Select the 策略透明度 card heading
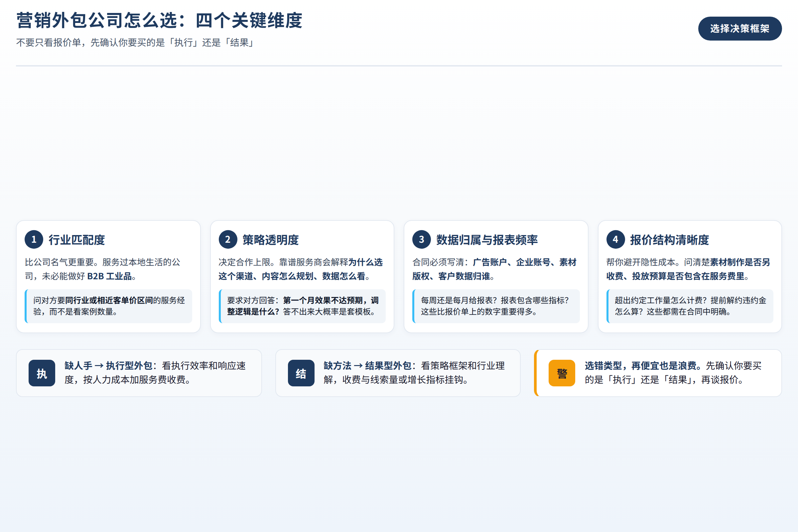 point(270,240)
